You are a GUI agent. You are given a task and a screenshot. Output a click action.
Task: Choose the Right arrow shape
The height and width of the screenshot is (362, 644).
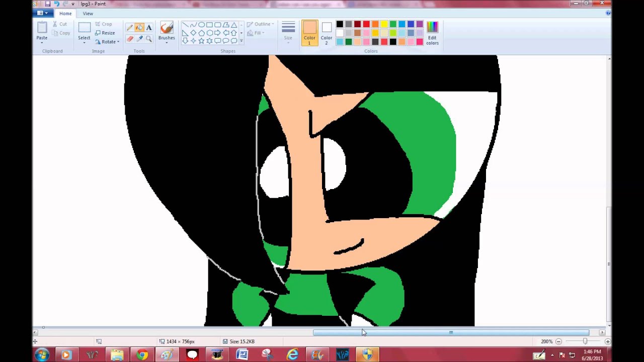coord(218,33)
